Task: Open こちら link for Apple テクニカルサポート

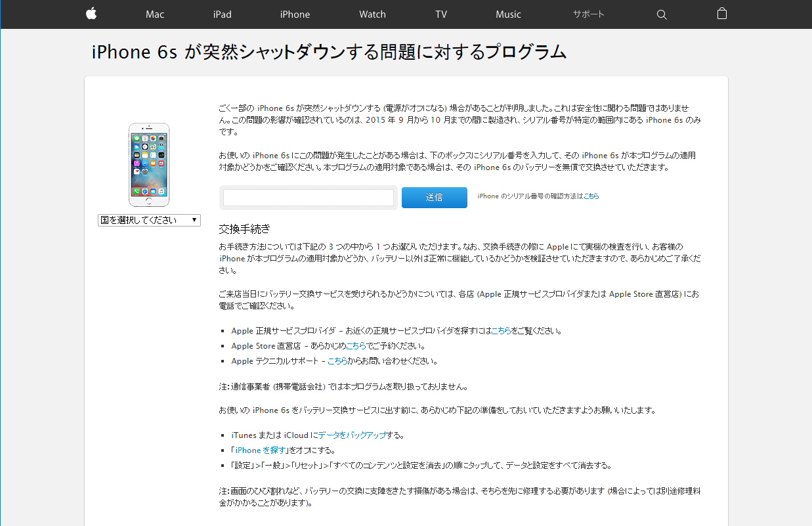Action: pos(337,361)
